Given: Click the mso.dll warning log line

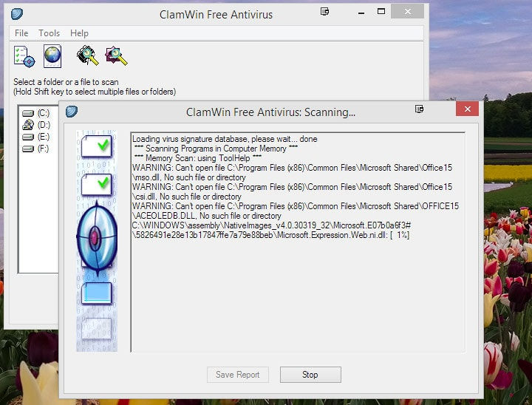Looking at the screenshot, I should point(292,172).
